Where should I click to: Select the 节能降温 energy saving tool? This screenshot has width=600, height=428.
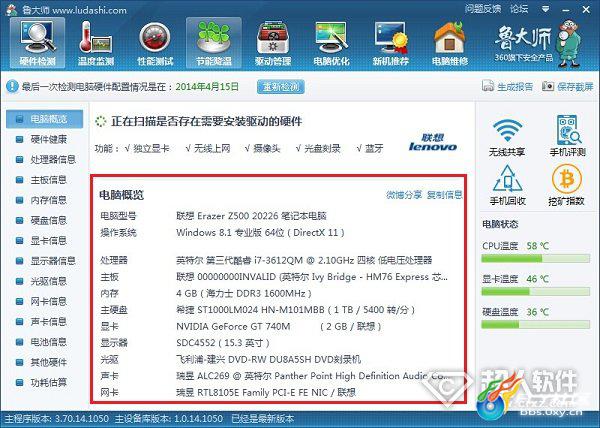[x=214, y=43]
